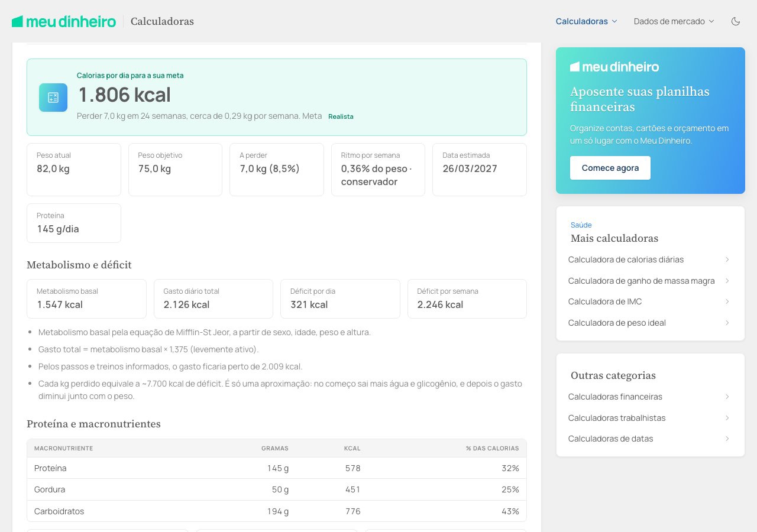
Task: Open Calculadora de peso ideal link
Action: (617, 323)
